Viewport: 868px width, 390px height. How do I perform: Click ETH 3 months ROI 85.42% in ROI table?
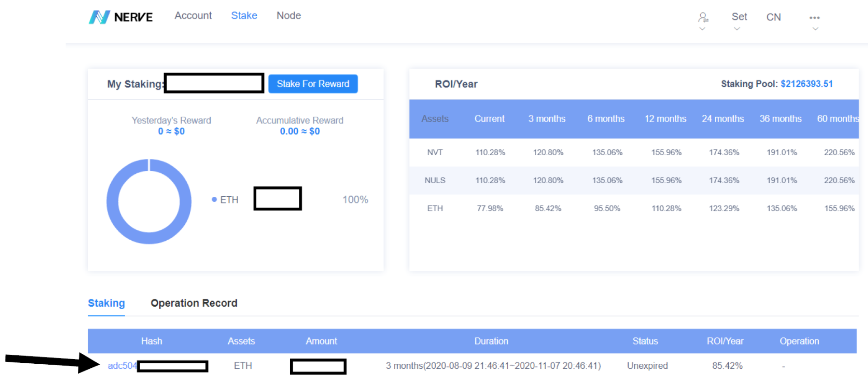point(548,209)
